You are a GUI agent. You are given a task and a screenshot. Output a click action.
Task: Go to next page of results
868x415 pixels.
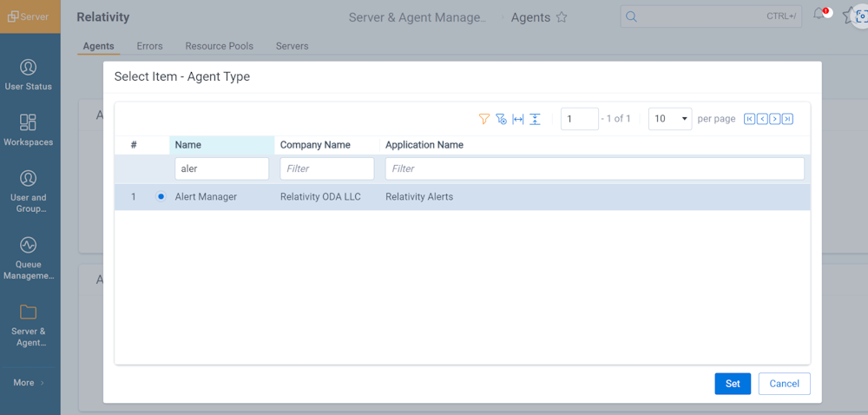pos(775,119)
